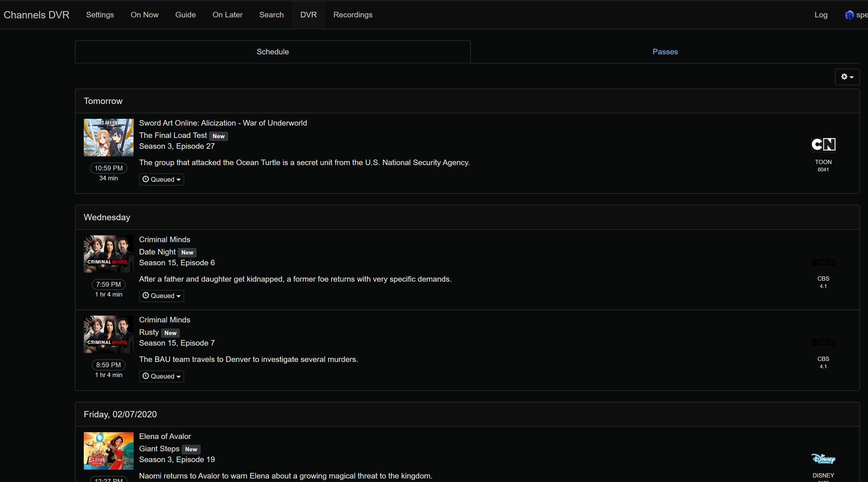The height and width of the screenshot is (482, 868).
Task: Expand Queued dropdown for Rusty episode
Action: click(x=161, y=376)
